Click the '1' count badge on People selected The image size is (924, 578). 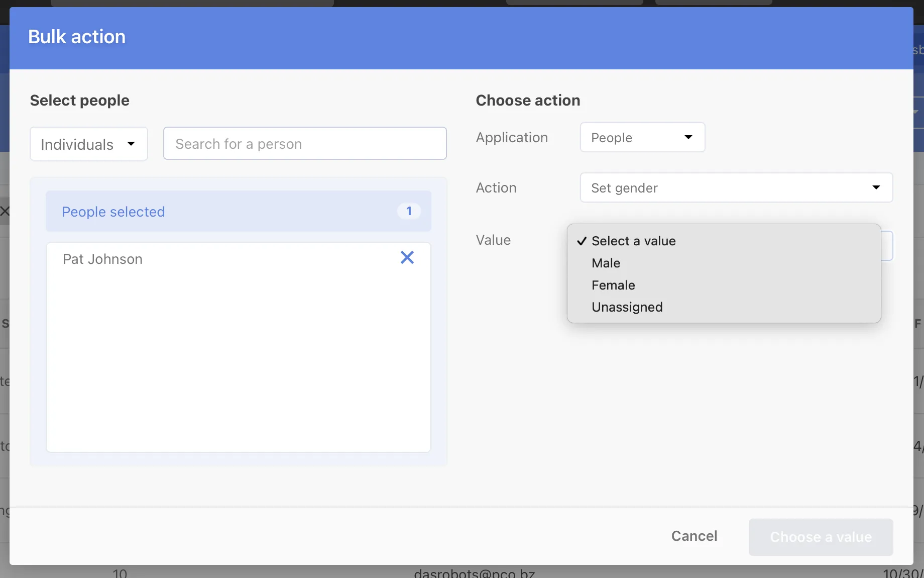[408, 211]
